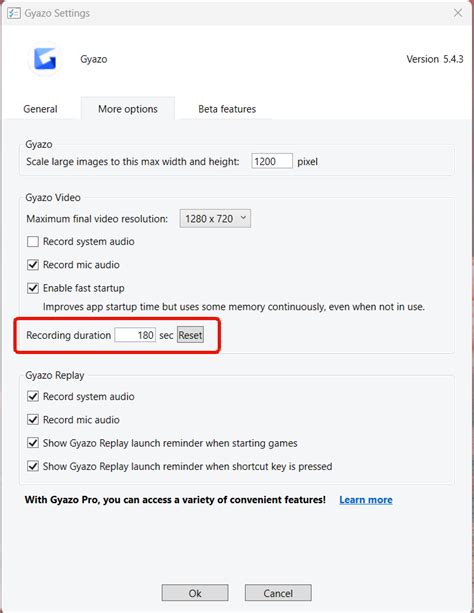Reset the recording duration
Image resolution: width=474 pixels, height=613 pixels.
190,335
